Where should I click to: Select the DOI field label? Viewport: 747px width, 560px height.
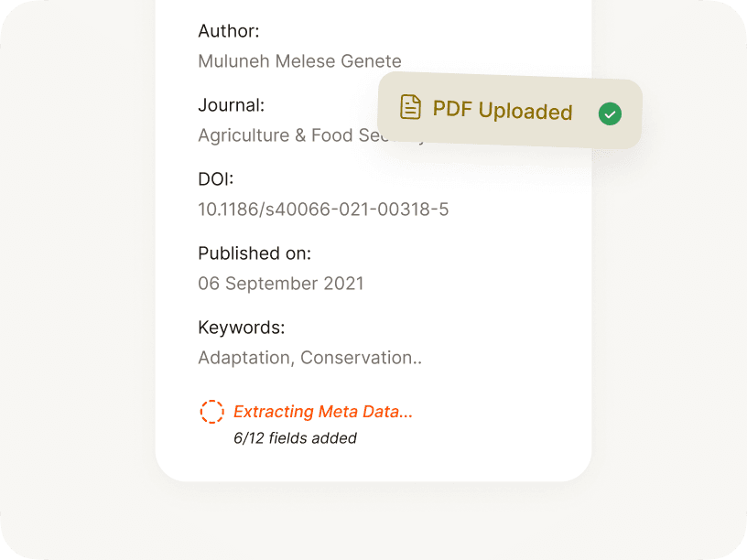pos(214,178)
